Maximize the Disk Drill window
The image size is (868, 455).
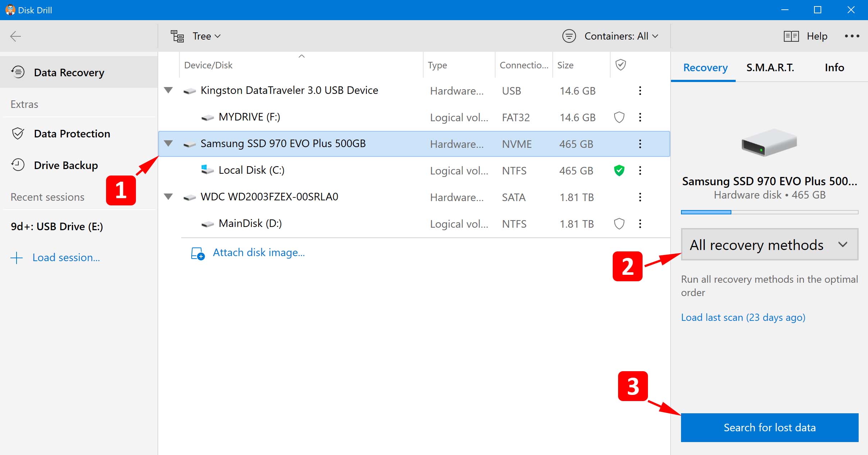818,10
